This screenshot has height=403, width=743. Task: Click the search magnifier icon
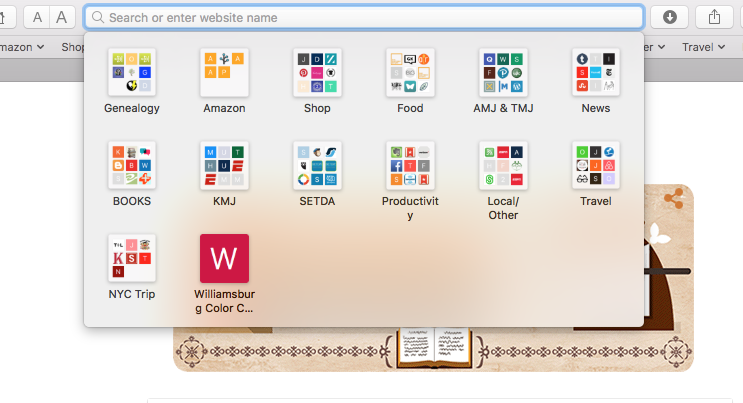tap(98, 18)
